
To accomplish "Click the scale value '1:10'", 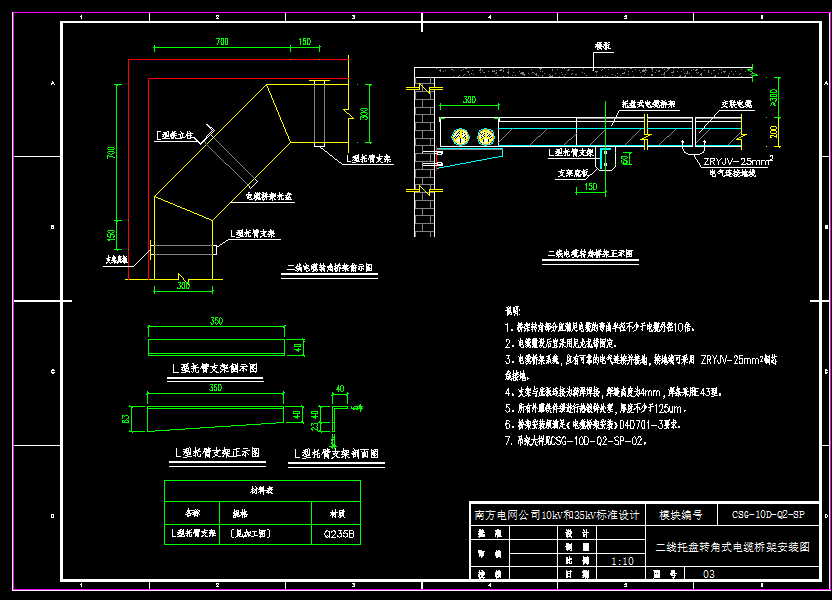I will [x=622, y=561].
